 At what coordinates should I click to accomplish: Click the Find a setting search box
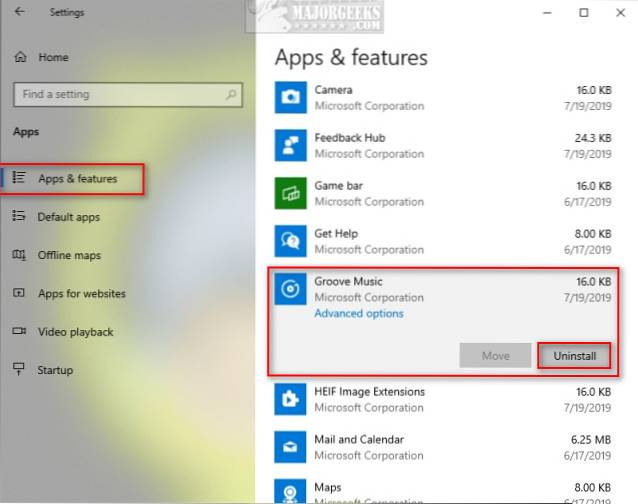click(x=120, y=95)
